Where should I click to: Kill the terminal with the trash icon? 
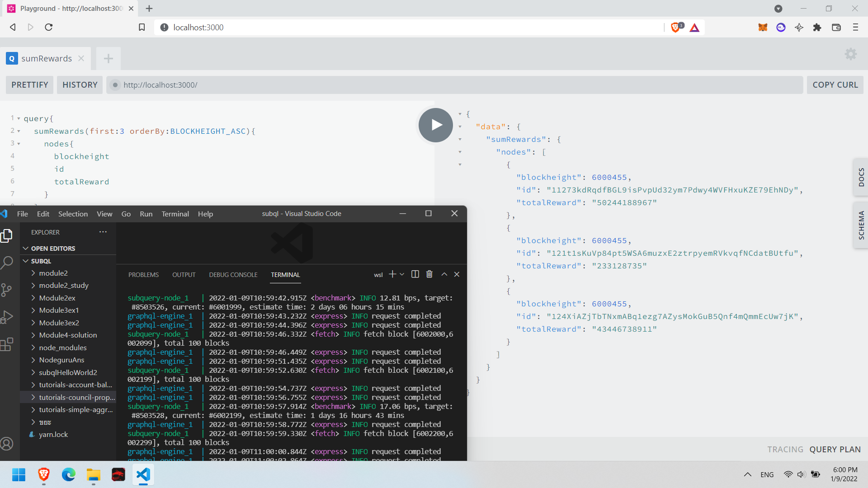[x=429, y=274]
